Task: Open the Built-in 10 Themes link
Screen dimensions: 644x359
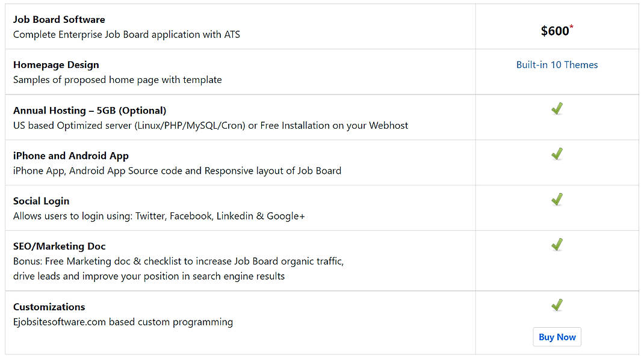Action: pos(557,64)
